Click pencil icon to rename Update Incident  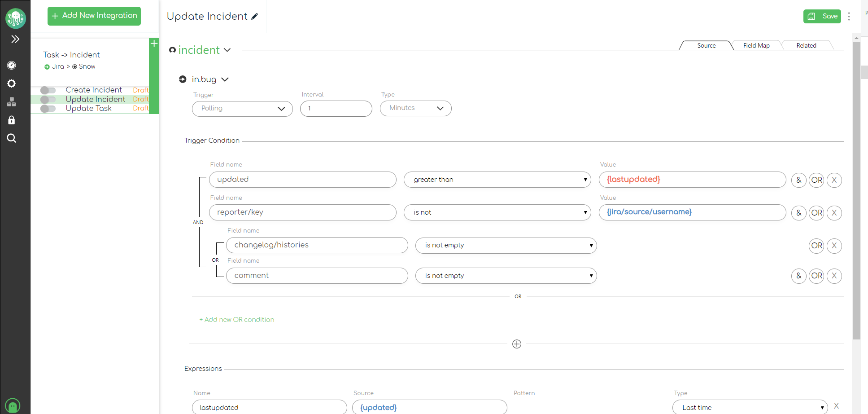[x=255, y=17]
